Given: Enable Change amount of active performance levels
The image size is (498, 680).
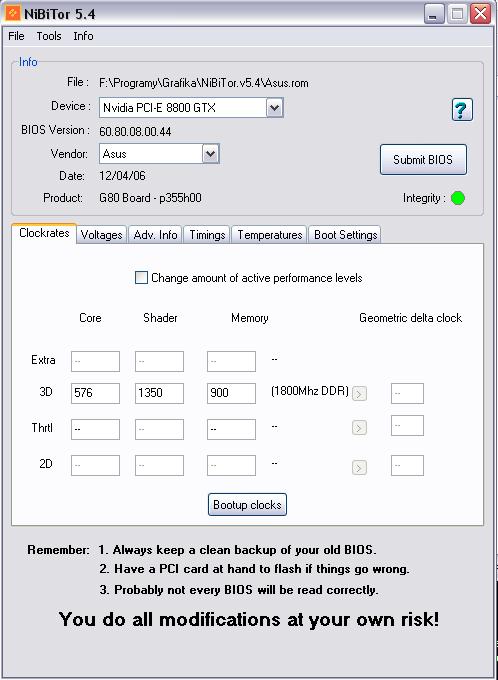Looking at the screenshot, I should pyautogui.click(x=141, y=278).
